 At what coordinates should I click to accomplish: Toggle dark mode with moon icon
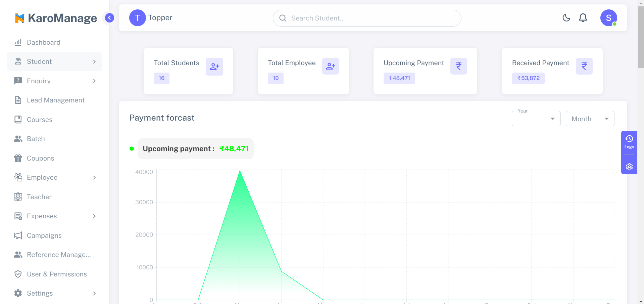point(566,18)
